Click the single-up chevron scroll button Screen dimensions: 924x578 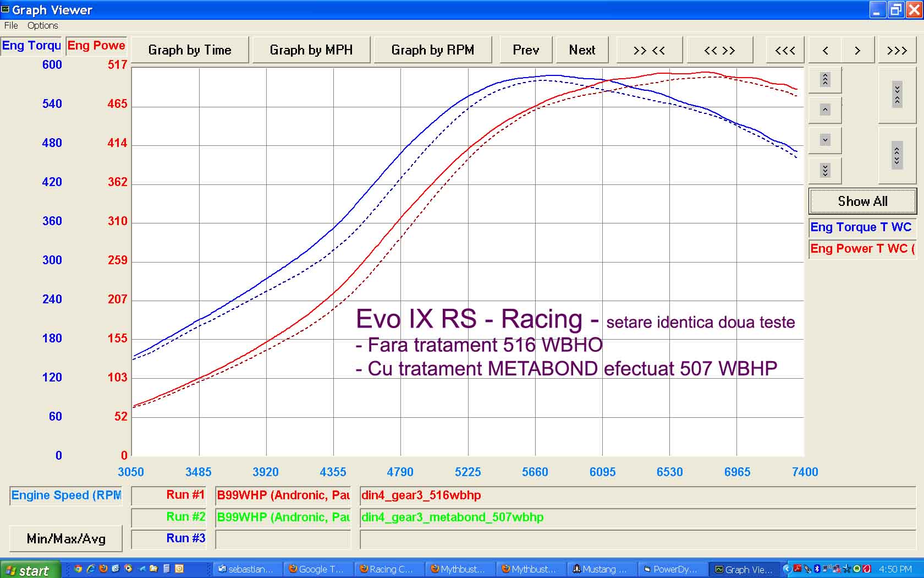coord(825,110)
